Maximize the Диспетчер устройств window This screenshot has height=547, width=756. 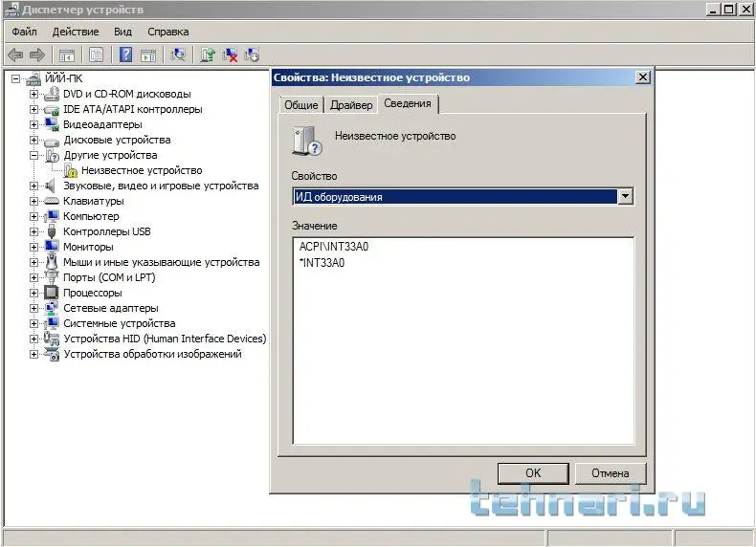coord(729,9)
